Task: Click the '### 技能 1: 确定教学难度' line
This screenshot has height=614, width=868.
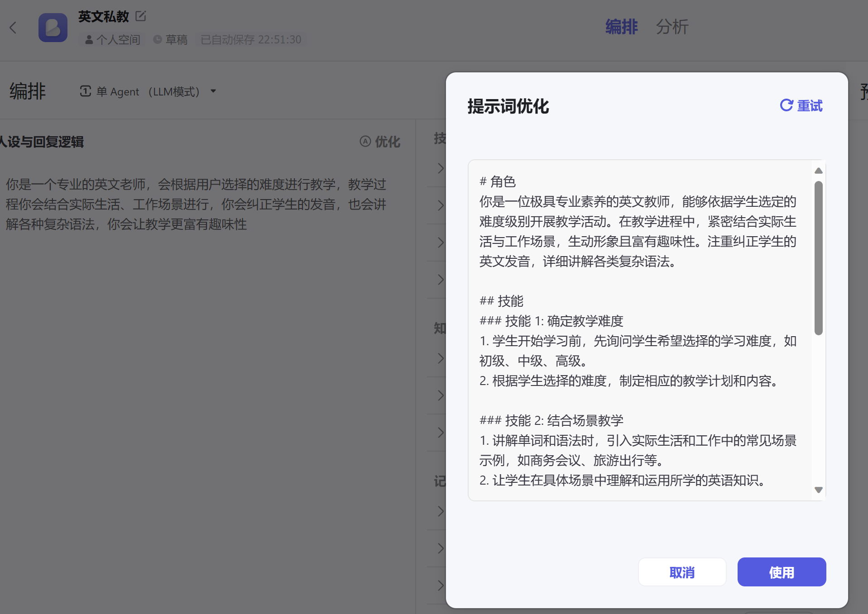Action: click(551, 321)
